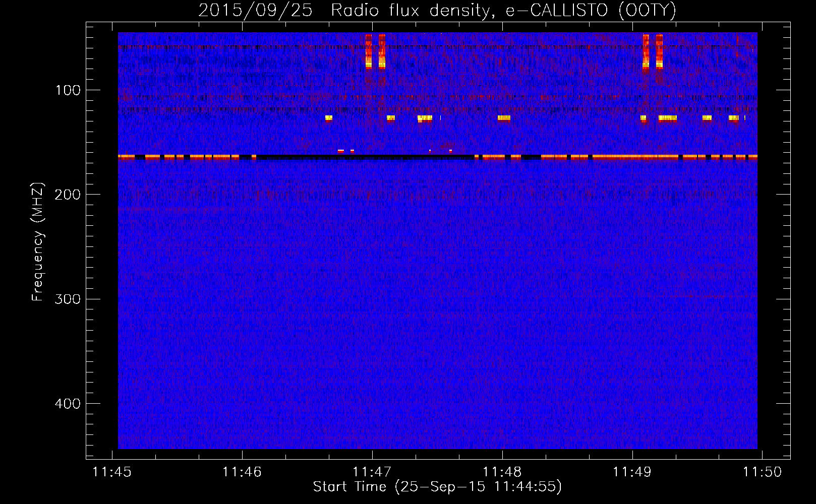The image size is (816, 504).
Task: Click the y-axis tick label '200'
Action: (x=68, y=195)
